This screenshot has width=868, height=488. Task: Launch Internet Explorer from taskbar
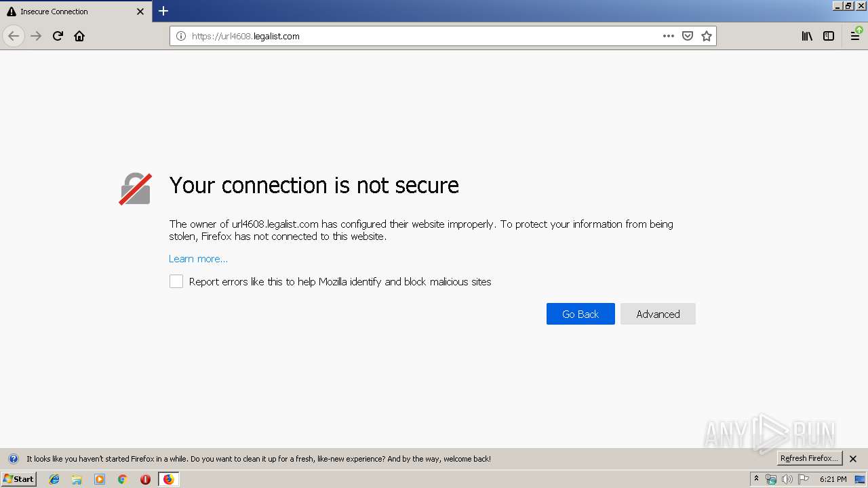click(x=54, y=479)
